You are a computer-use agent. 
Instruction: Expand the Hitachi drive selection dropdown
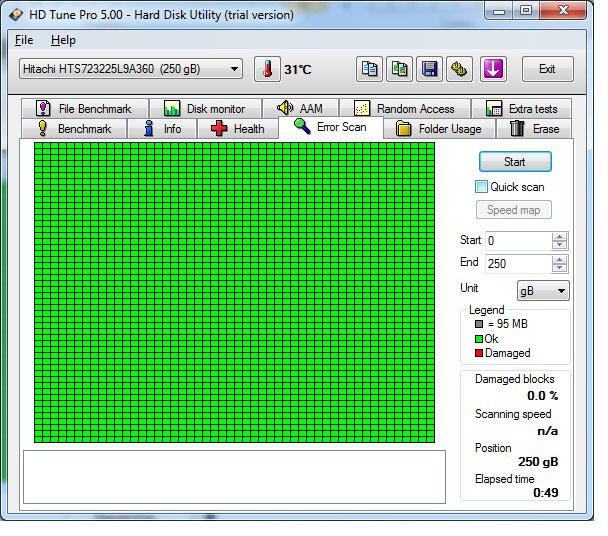234,69
